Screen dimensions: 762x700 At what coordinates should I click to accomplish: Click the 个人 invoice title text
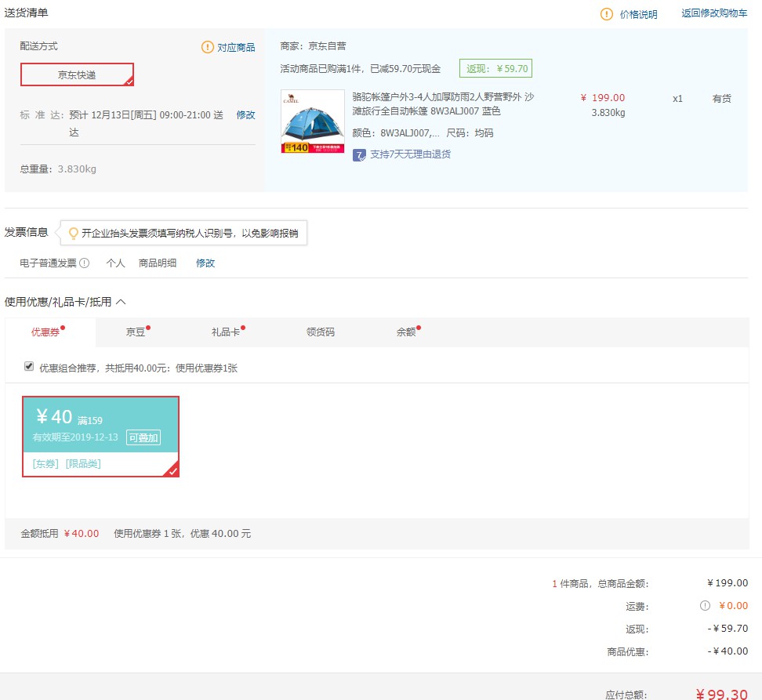[116, 263]
